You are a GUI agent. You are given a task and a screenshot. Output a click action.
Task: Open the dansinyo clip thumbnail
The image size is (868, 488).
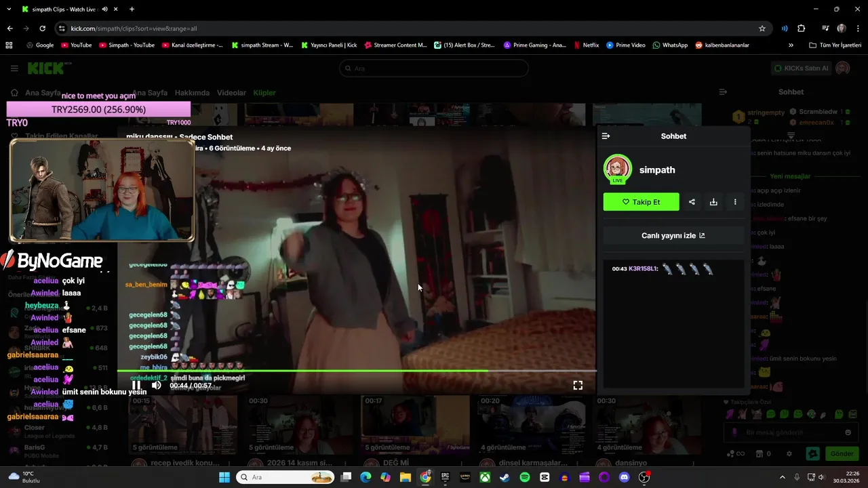point(647,425)
